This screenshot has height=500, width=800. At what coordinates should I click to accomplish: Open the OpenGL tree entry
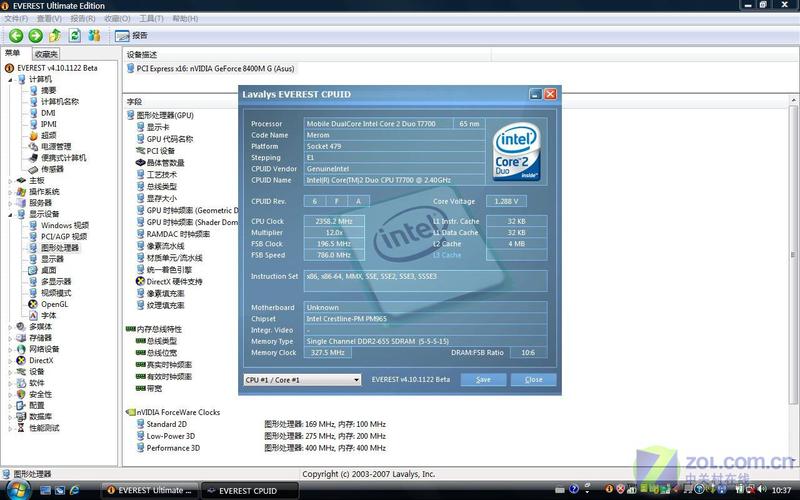(x=54, y=304)
